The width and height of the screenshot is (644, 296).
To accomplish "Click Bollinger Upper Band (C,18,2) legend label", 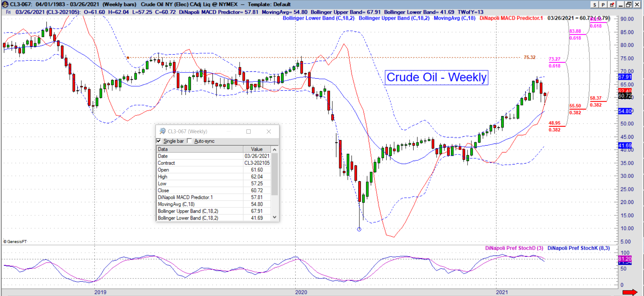I will coord(394,18).
